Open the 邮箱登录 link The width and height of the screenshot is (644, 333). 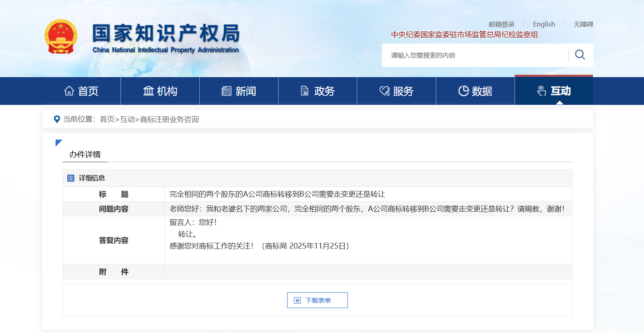point(501,24)
